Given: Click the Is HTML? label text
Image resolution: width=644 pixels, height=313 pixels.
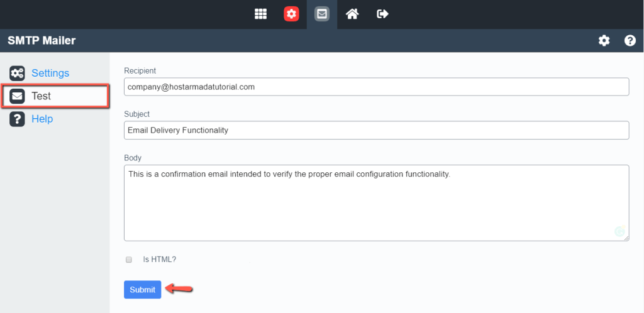Looking at the screenshot, I should [159, 259].
